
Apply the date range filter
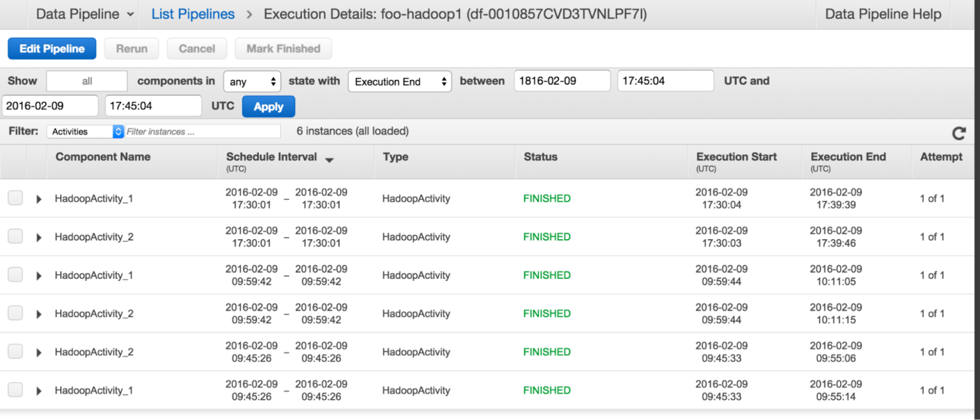[268, 106]
